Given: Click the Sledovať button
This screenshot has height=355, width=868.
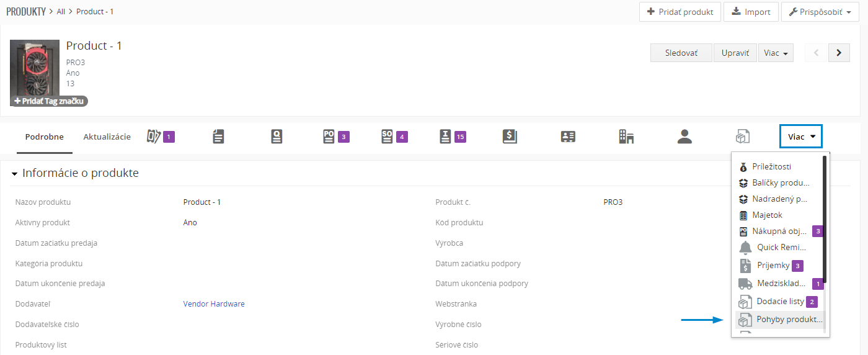Looking at the screenshot, I should 681,53.
